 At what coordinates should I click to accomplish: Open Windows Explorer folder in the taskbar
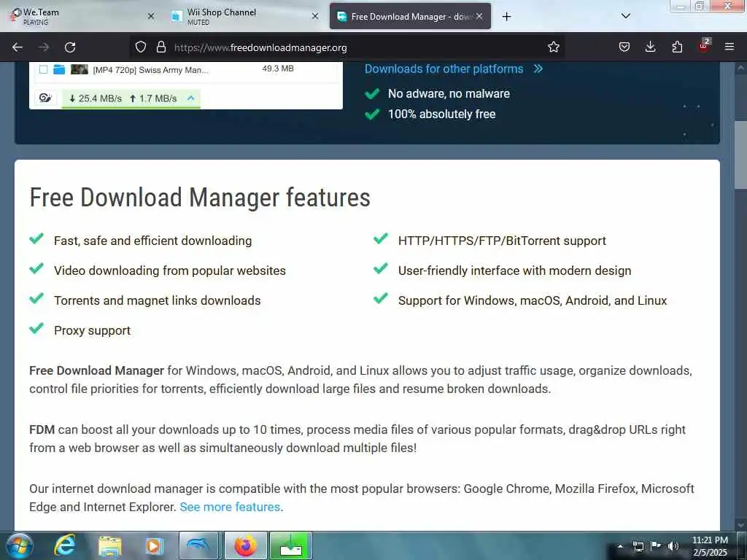pyautogui.click(x=110, y=546)
